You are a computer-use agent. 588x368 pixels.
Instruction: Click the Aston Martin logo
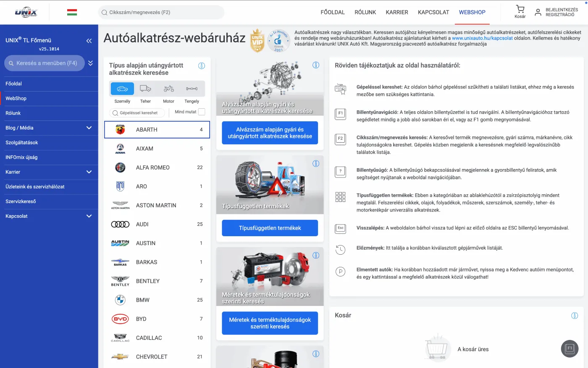point(120,205)
